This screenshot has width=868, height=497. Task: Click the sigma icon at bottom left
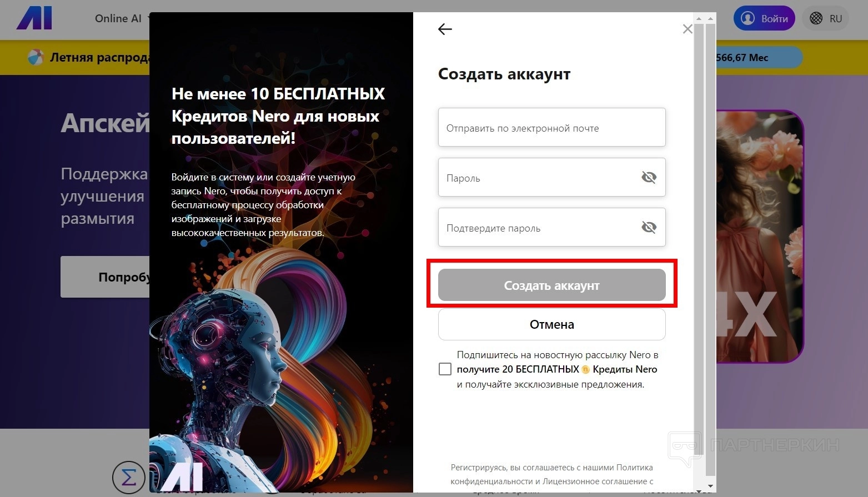(x=128, y=477)
